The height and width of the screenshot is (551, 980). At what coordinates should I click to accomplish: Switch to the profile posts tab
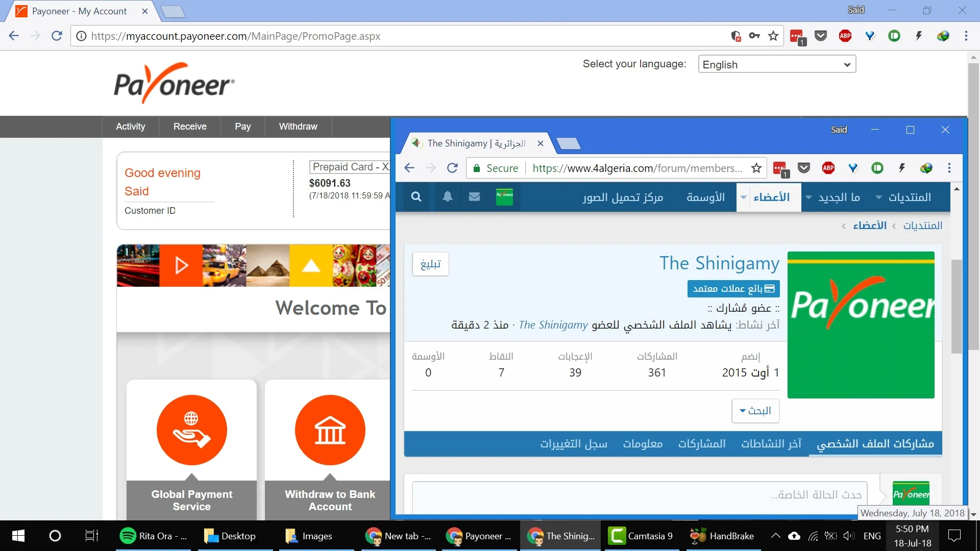[875, 444]
